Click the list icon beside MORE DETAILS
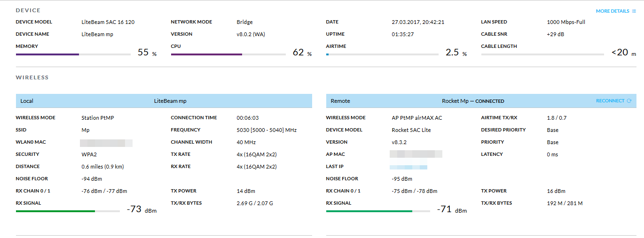644x238 pixels. tap(634, 11)
